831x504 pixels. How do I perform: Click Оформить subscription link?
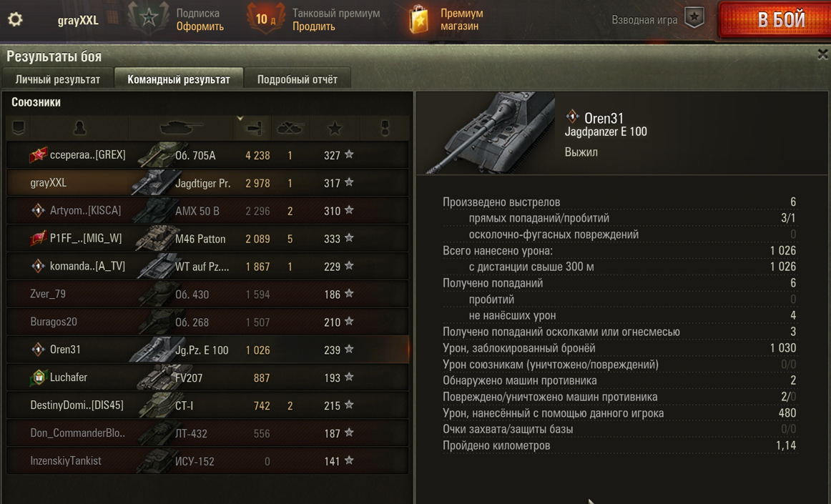click(200, 26)
